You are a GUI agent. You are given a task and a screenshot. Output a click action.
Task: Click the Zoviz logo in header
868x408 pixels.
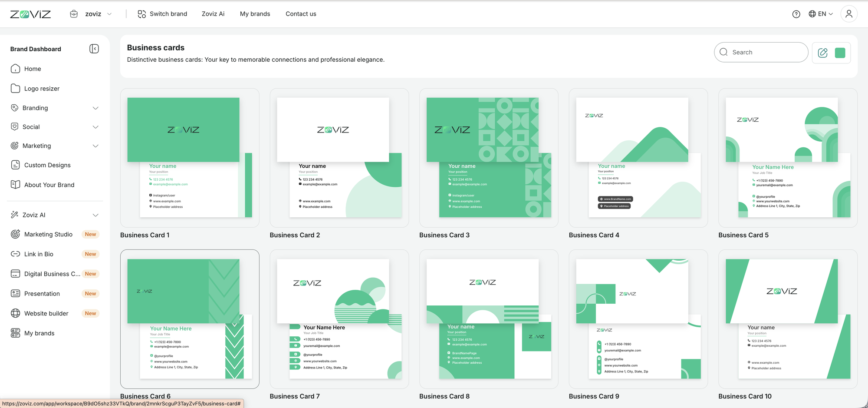(x=30, y=14)
